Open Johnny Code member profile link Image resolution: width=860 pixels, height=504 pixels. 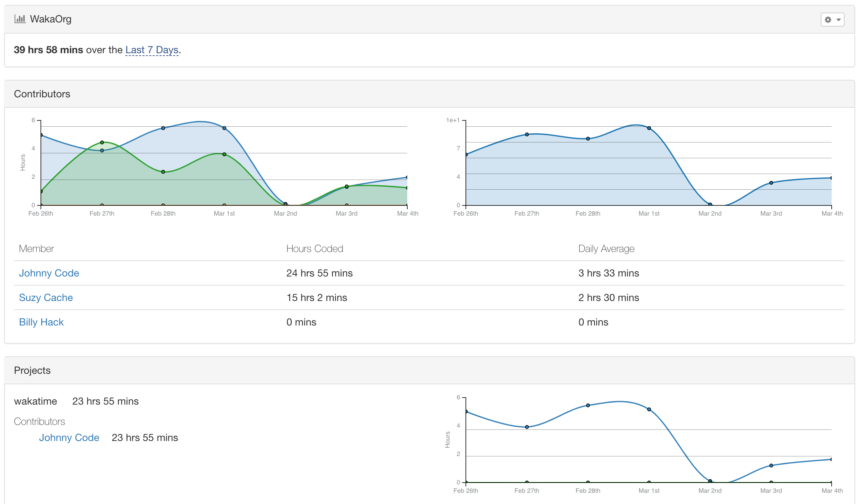click(x=49, y=273)
